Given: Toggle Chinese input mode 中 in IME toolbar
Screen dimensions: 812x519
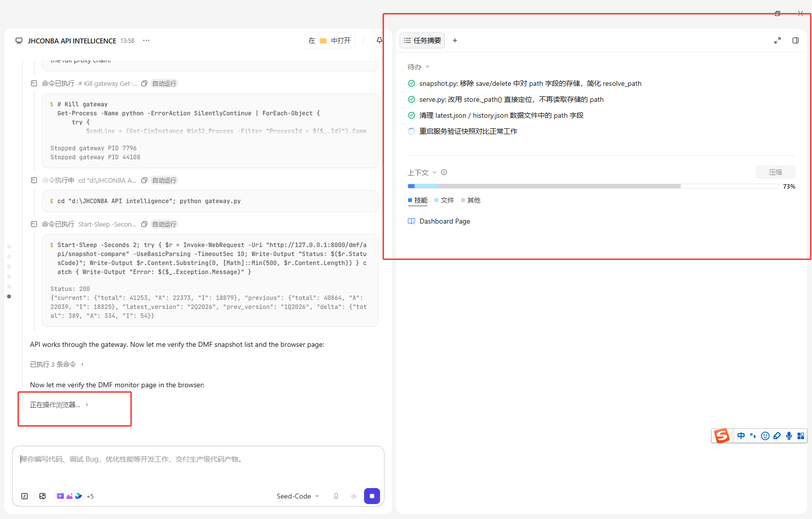Looking at the screenshot, I should point(741,436).
